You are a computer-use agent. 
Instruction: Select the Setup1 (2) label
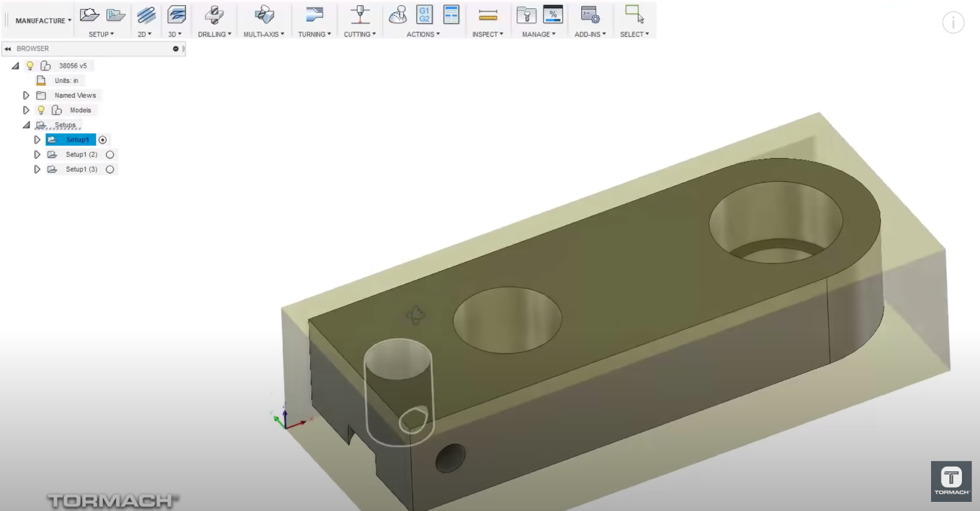point(81,154)
